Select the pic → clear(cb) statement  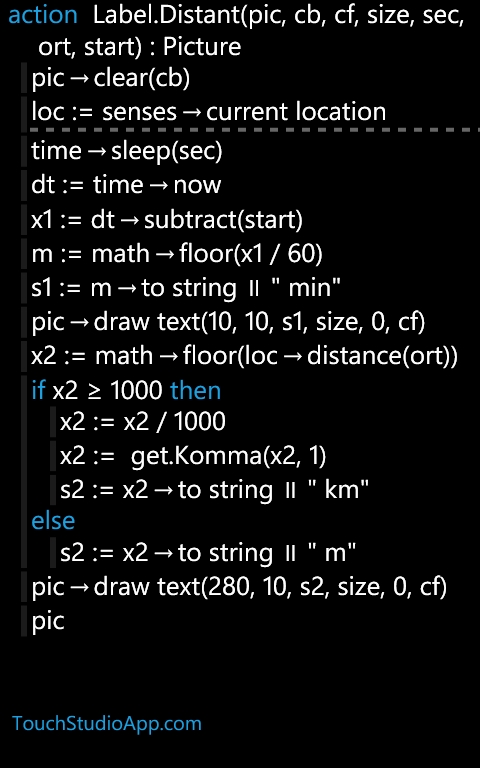coord(111,79)
